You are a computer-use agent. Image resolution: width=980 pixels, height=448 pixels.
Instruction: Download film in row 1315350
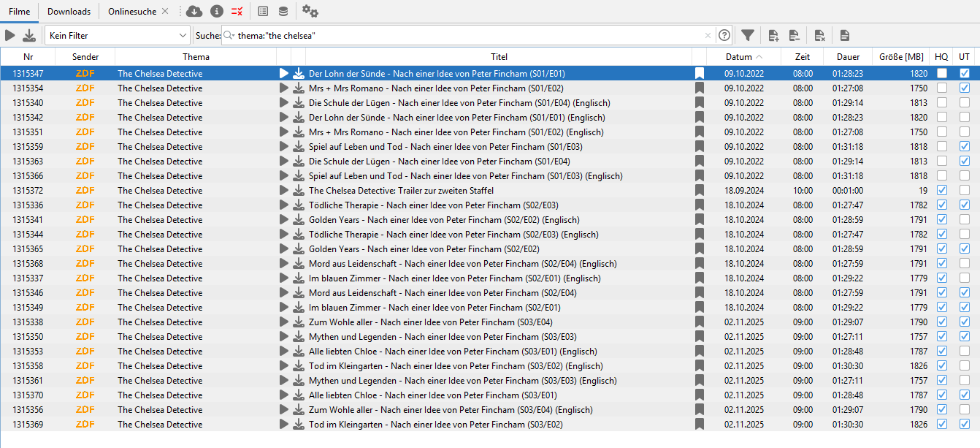[299, 336]
